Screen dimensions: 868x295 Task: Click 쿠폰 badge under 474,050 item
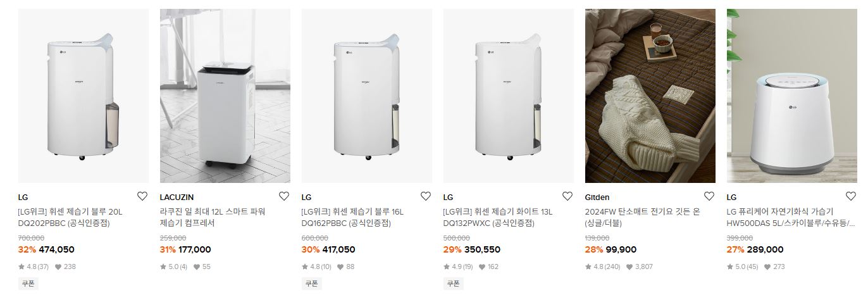(28, 284)
